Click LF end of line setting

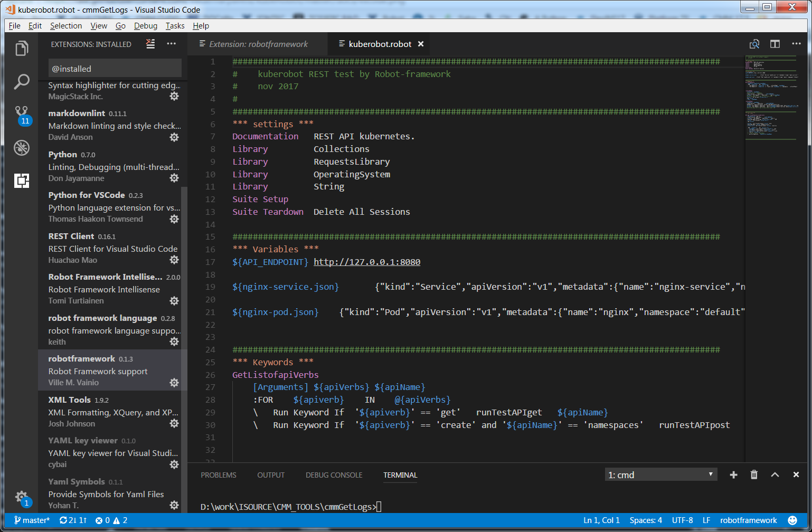(x=706, y=520)
